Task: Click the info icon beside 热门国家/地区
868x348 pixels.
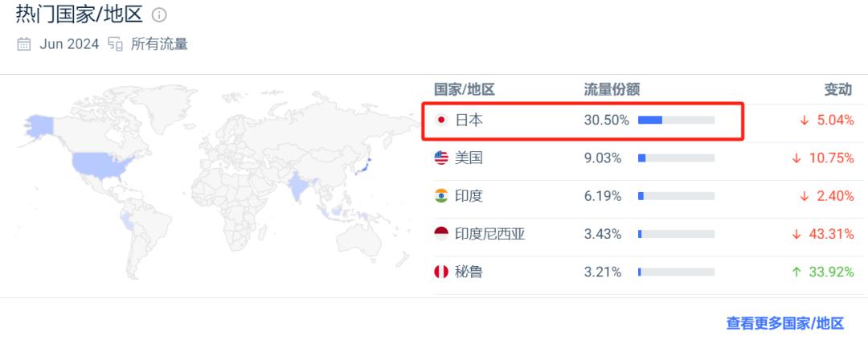Action: 159,15
